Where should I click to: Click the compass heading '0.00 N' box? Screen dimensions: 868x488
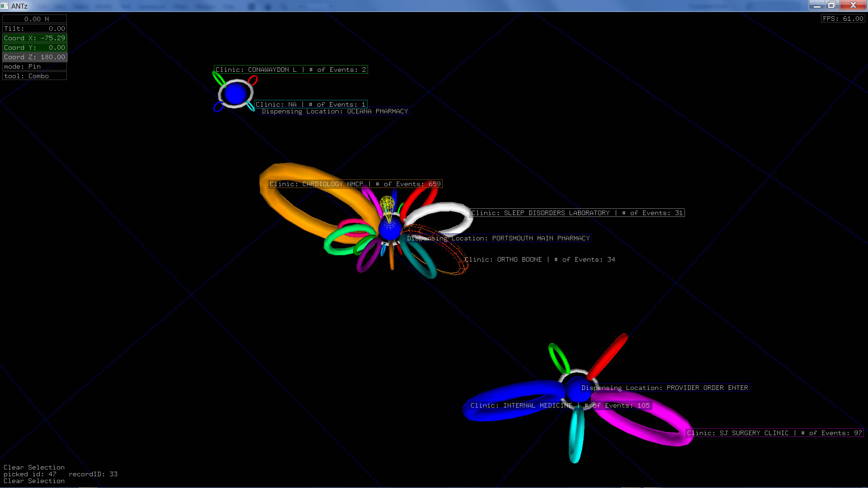pyautogui.click(x=34, y=19)
